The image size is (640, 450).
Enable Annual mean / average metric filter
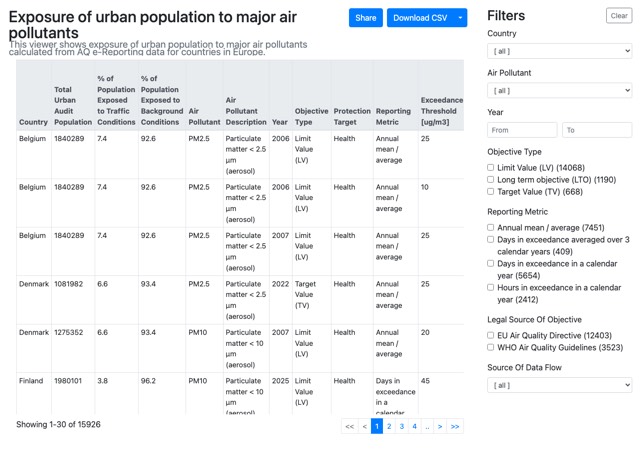(491, 227)
